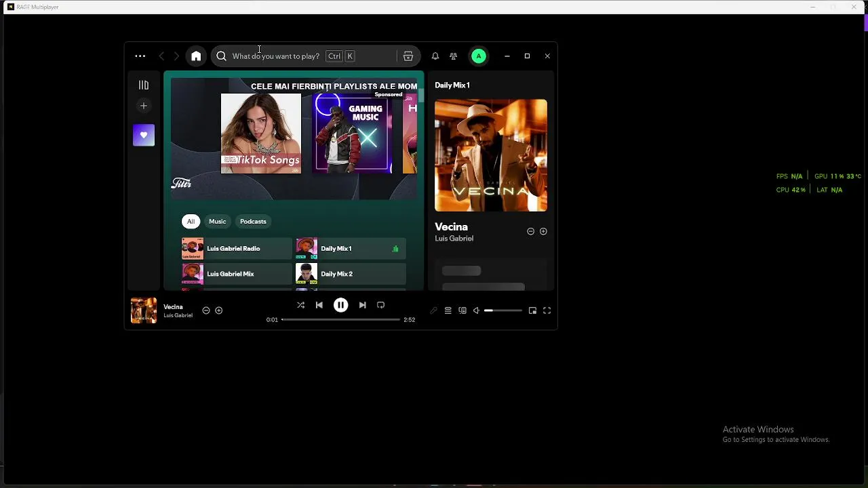Screen dimensions: 868x488
Task: Mute the volume speaker icon
Action: [x=476, y=310]
